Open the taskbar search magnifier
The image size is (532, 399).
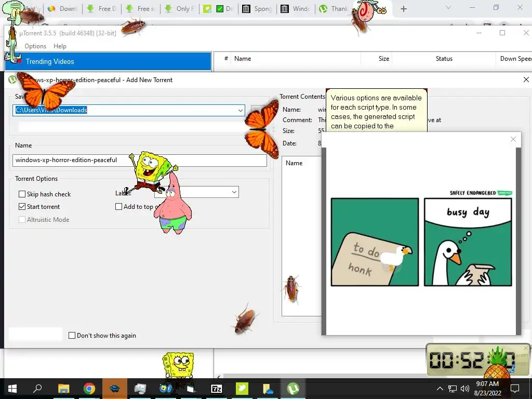[37, 388]
